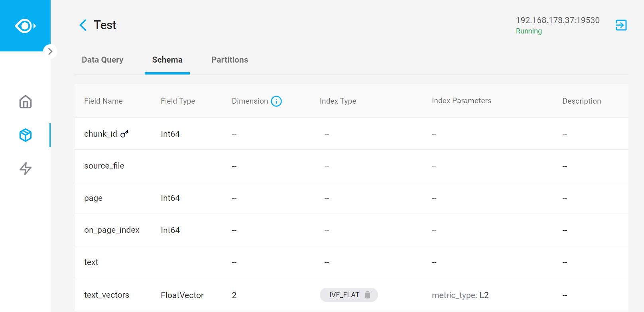Click the Dimension info icon
This screenshot has width=644, height=312.
[x=276, y=101]
